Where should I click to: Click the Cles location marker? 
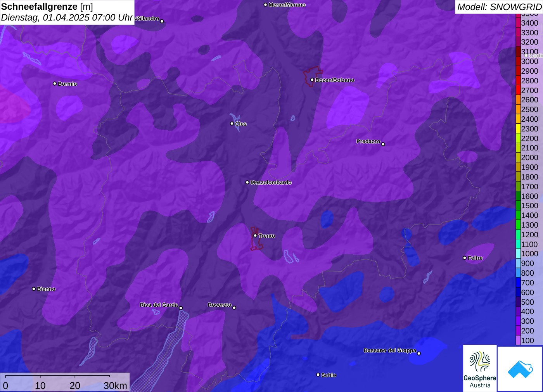point(232,124)
